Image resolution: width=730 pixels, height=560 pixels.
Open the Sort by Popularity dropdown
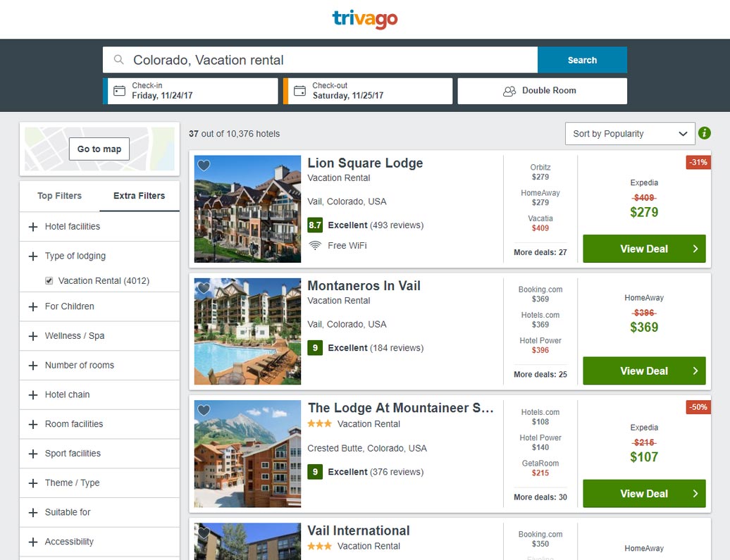point(630,134)
